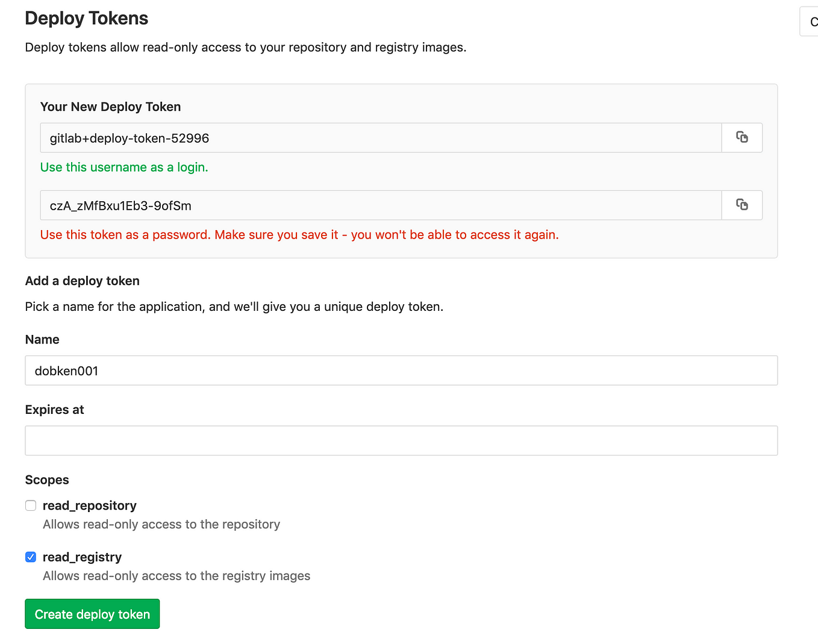This screenshot has height=644, width=818.
Task: Click the Name field label
Action: pos(42,340)
